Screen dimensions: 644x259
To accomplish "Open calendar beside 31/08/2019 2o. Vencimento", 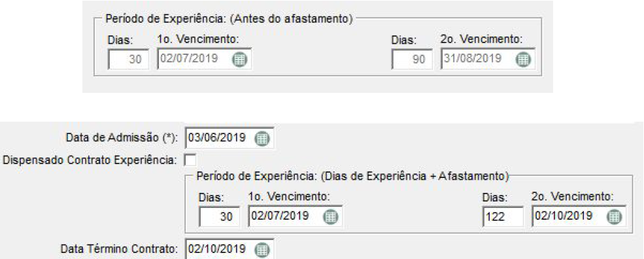I will coord(523,60).
